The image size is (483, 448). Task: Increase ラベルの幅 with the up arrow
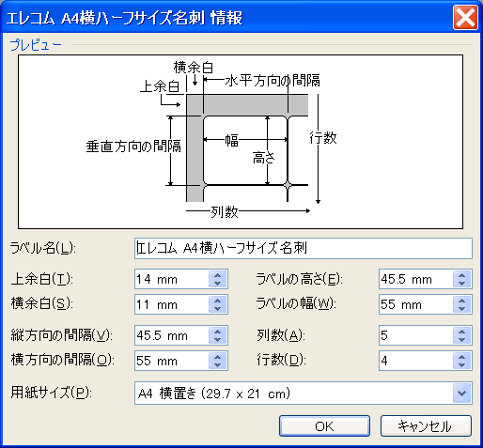[461, 300]
